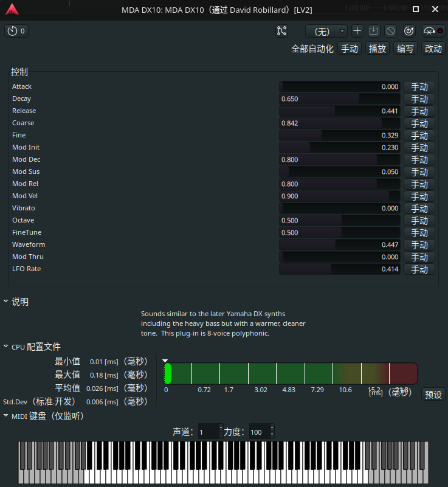
Task: Adjust the LFO Rate slider at 0.414
Action: click(340, 269)
